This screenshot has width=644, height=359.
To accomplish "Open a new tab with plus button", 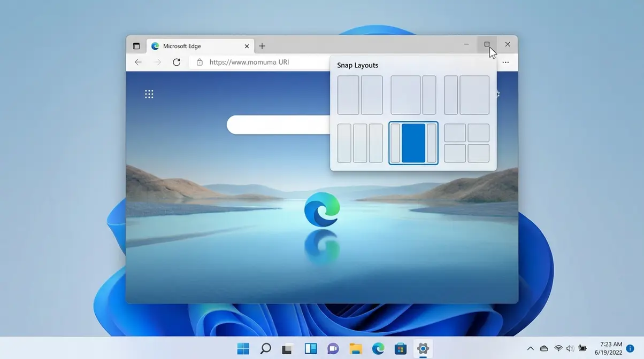I will point(262,46).
